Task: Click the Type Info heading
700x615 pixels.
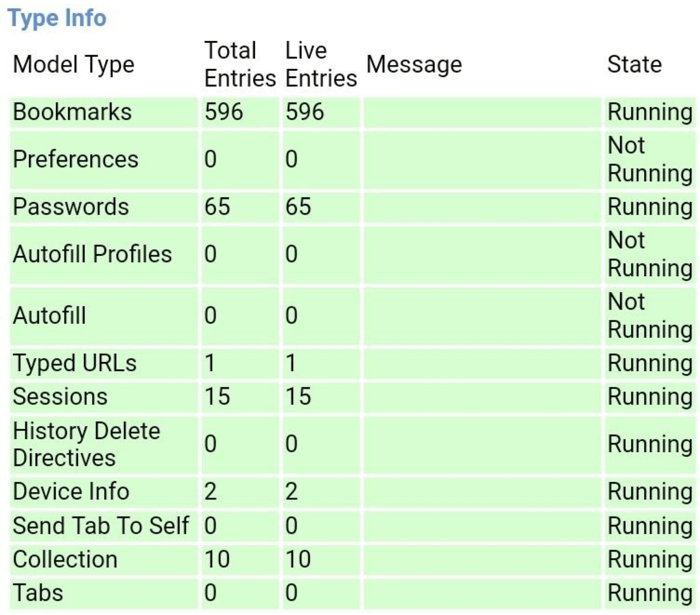Action: coord(57,19)
